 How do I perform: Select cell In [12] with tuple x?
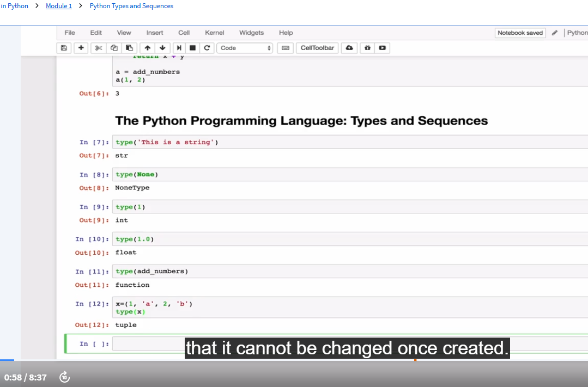(350, 308)
